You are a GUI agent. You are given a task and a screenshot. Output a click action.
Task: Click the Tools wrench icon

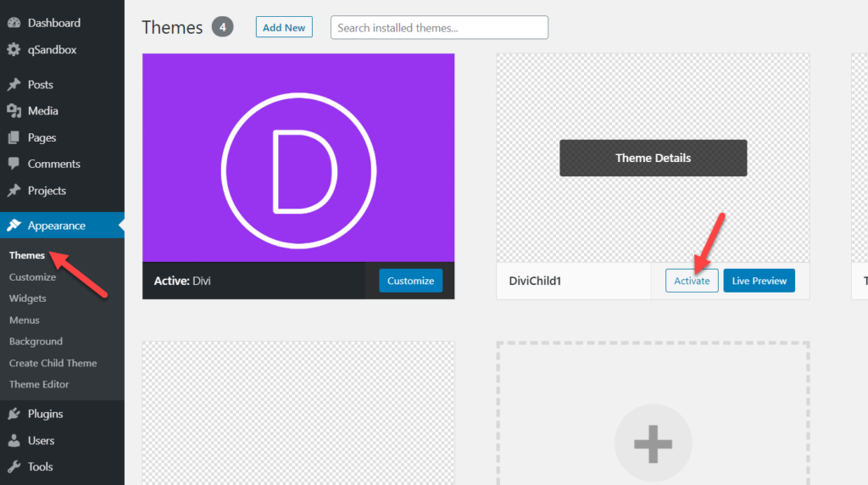pyautogui.click(x=14, y=466)
